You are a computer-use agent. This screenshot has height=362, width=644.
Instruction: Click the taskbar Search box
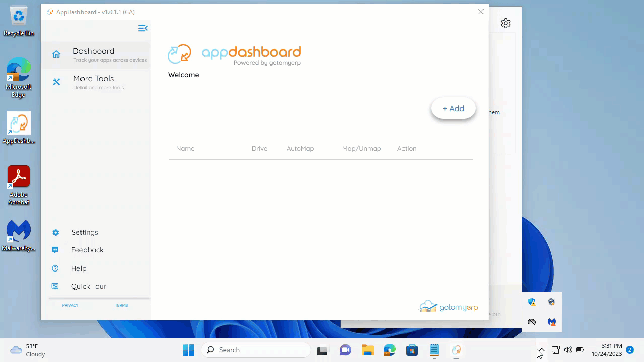(x=256, y=350)
